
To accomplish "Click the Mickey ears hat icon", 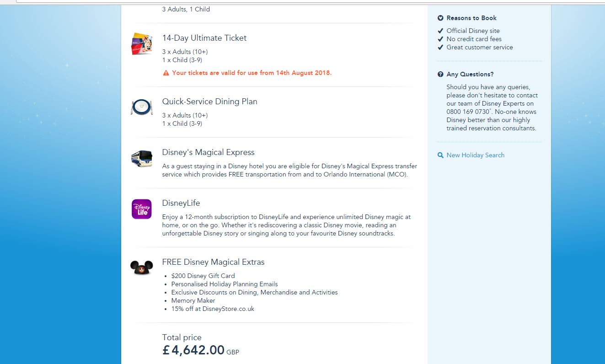I will 141,268.
